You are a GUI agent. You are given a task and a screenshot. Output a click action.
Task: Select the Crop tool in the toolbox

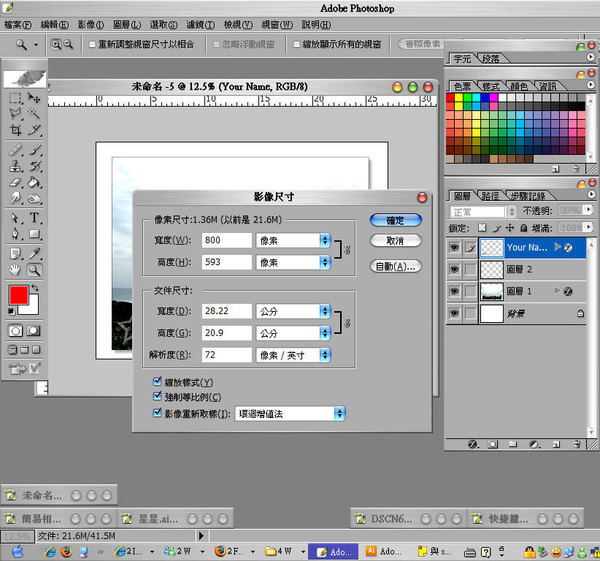point(14,131)
